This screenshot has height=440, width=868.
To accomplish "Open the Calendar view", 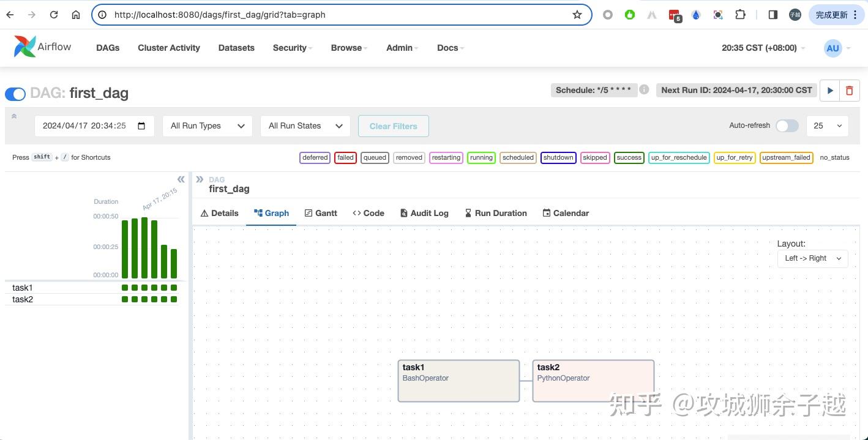I will tap(565, 213).
